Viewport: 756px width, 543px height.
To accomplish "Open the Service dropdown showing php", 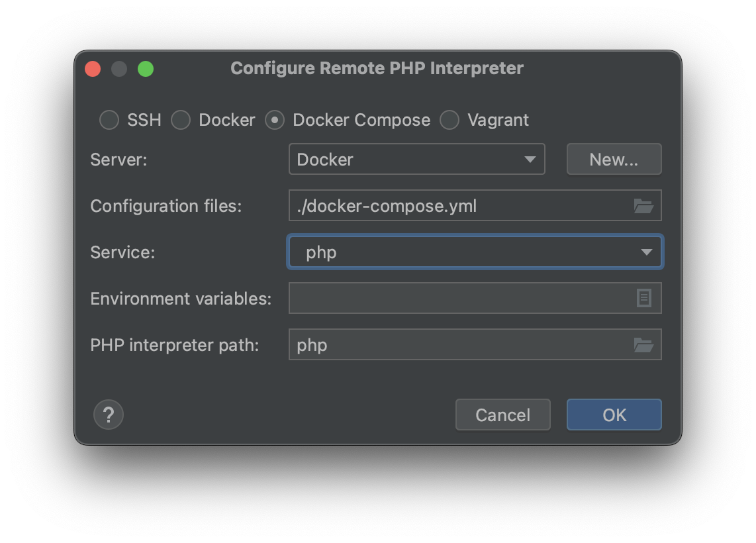I will (x=475, y=252).
